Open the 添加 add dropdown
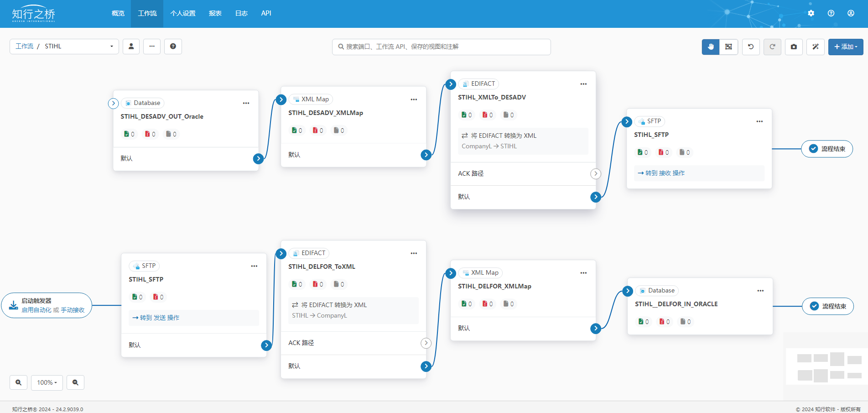Image resolution: width=868 pixels, height=413 pixels. point(846,47)
